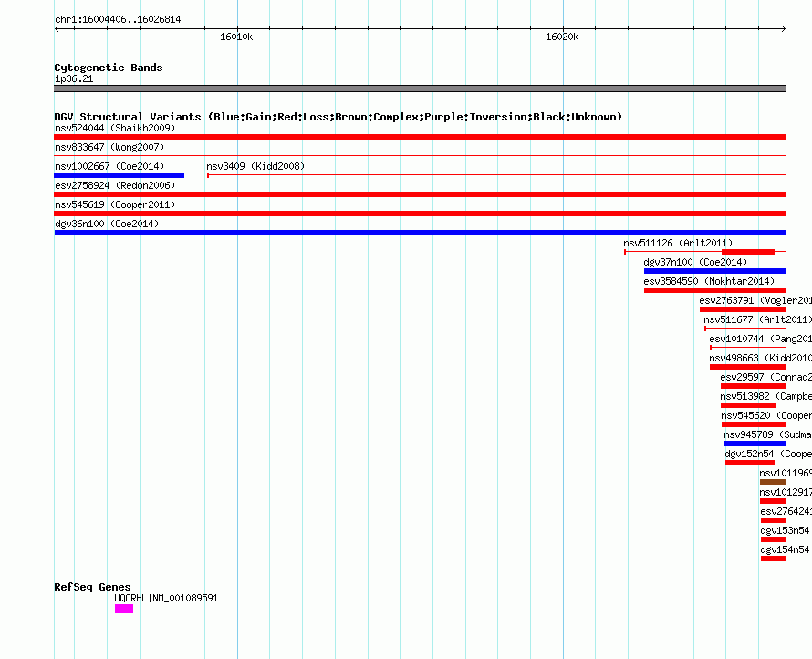Screen dimensions: 812x659
Task: Open variant nsv945789 (Sudmant) label
Action: pyautogui.click(x=767, y=434)
